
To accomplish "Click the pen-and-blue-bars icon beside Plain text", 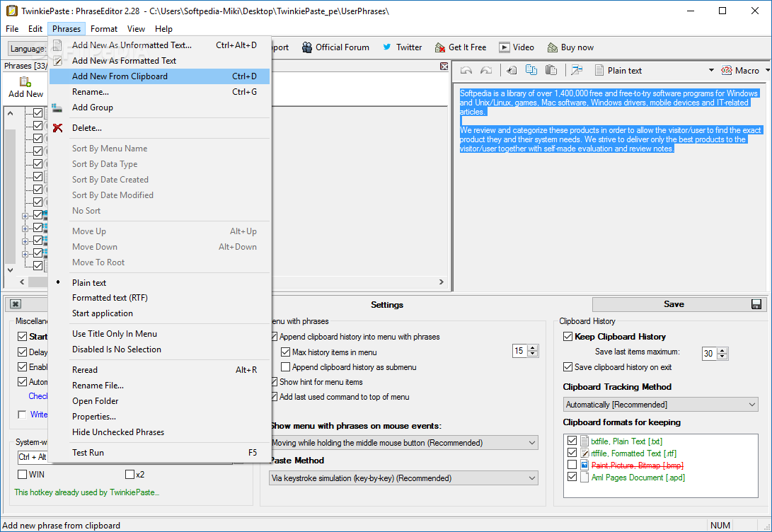I will click(577, 70).
